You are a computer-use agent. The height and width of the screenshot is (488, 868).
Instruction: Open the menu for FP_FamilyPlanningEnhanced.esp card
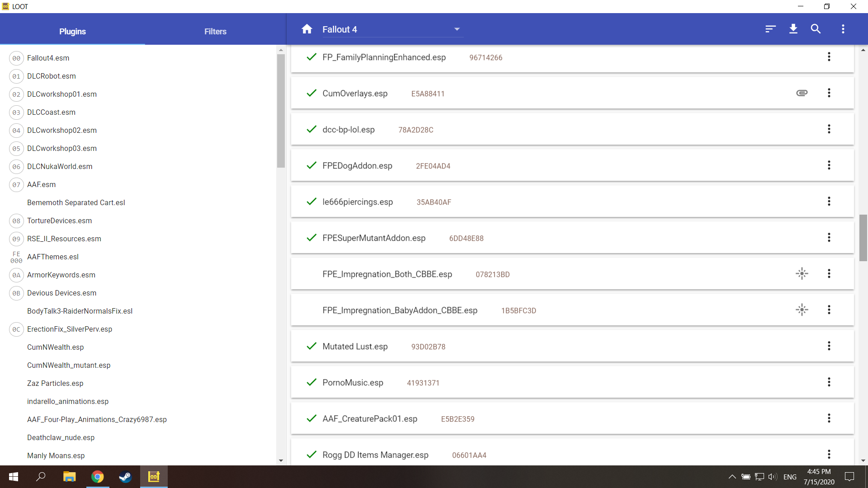pyautogui.click(x=829, y=57)
